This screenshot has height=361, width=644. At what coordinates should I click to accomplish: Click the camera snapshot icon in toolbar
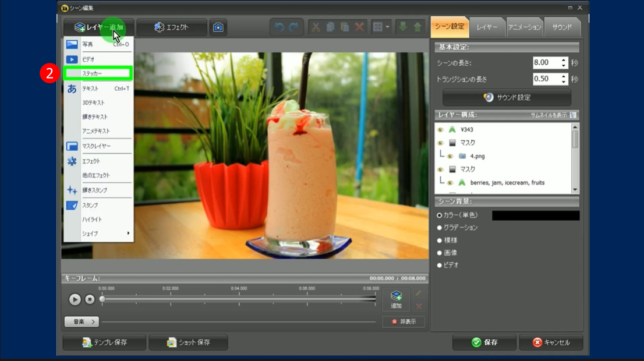pyautogui.click(x=218, y=27)
